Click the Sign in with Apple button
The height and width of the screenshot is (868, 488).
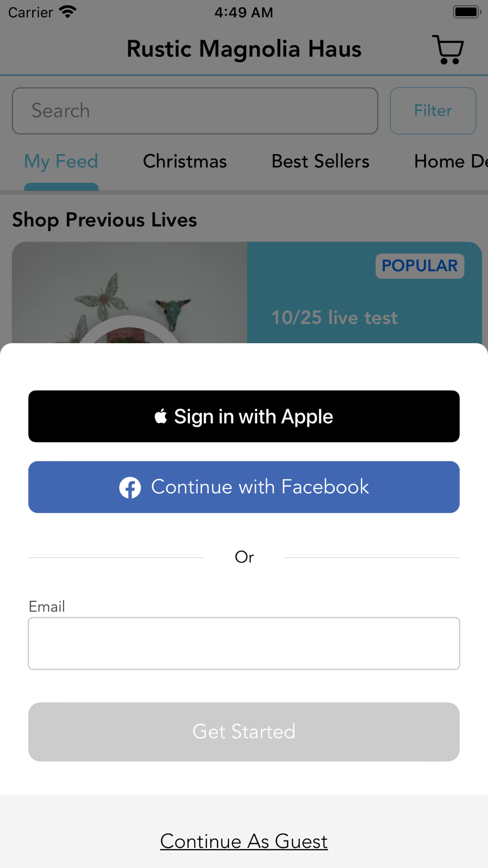[244, 416]
